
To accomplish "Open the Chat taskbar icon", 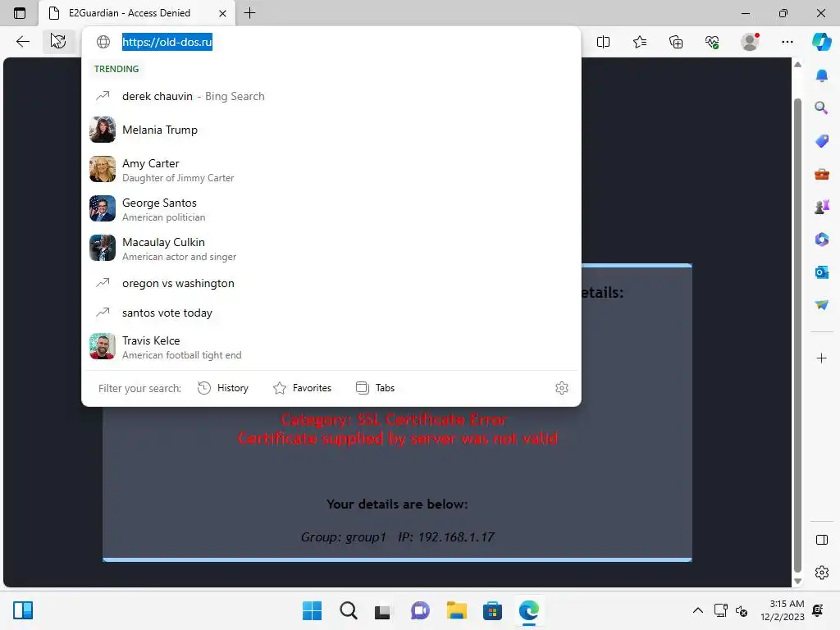I will [x=420, y=610].
